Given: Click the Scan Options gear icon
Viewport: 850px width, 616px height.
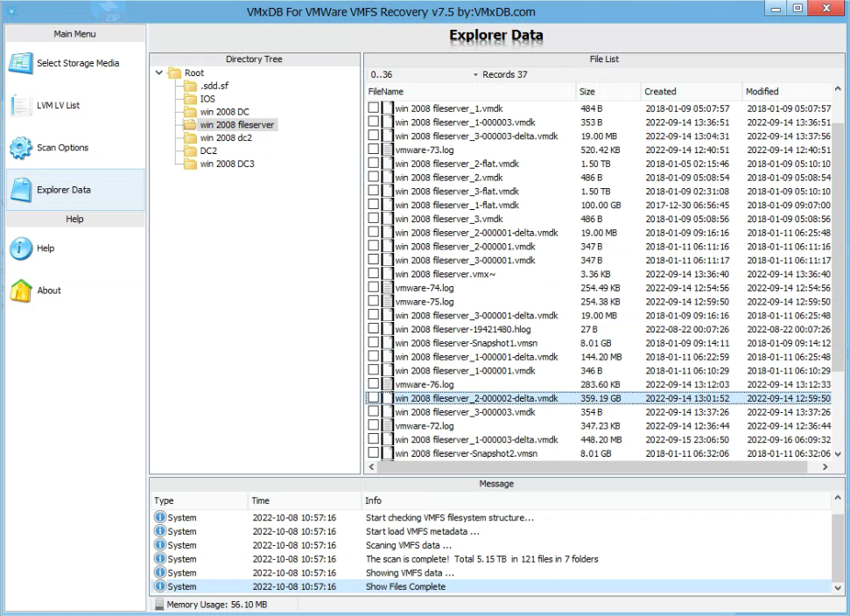Looking at the screenshot, I should tap(21, 147).
